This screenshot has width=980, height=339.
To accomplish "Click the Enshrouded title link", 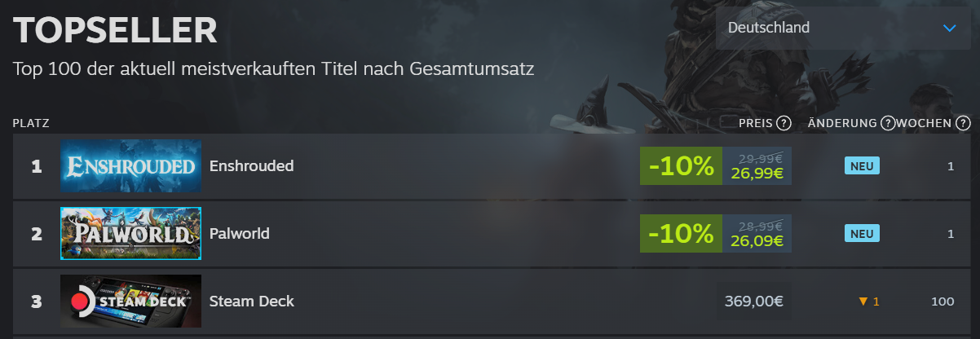I will click(251, 166).
